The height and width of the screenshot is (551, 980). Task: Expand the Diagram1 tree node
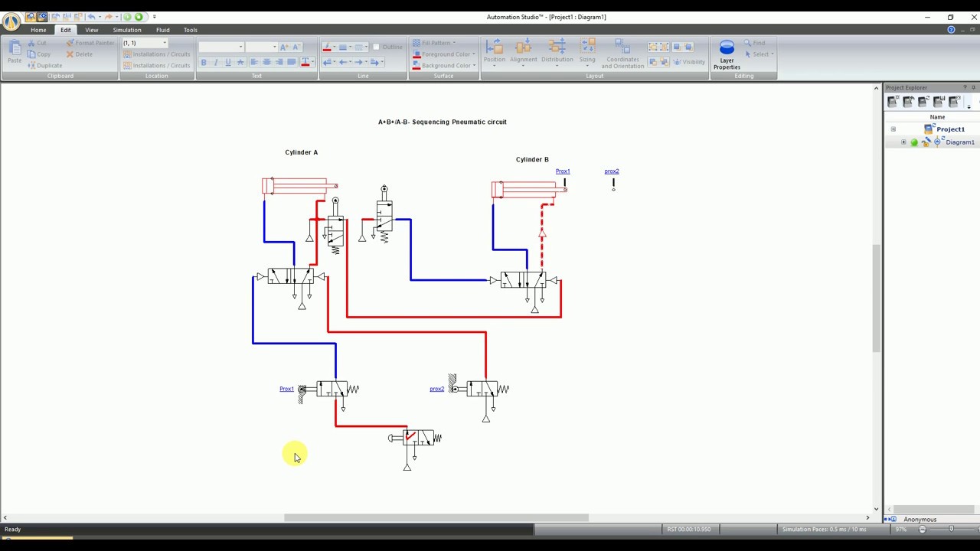coord(903,142)
